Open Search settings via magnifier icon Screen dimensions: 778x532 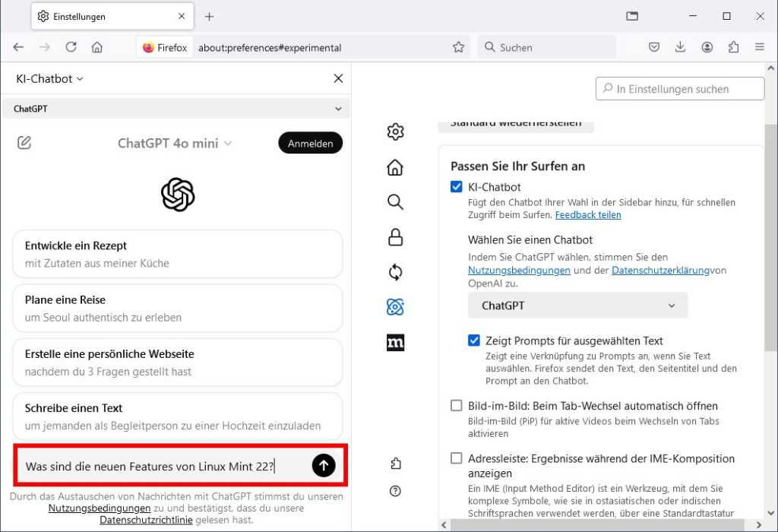coord(395,202)
